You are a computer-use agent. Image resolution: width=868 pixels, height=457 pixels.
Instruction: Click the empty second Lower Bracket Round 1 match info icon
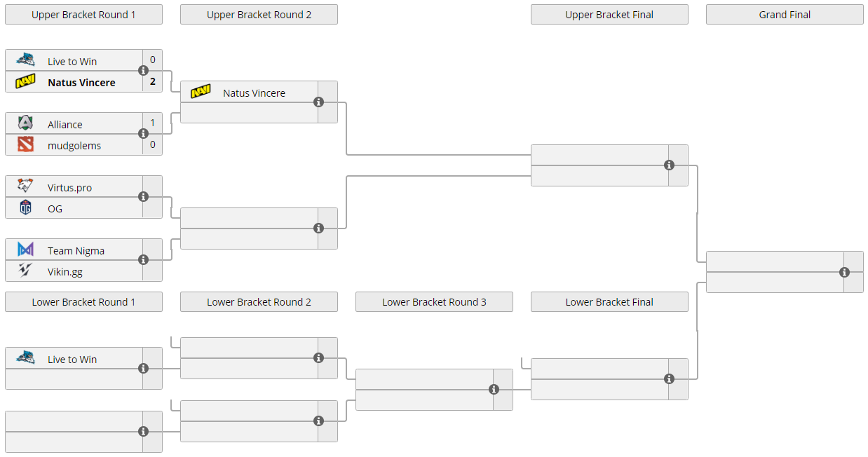click(x=144, y=432)
